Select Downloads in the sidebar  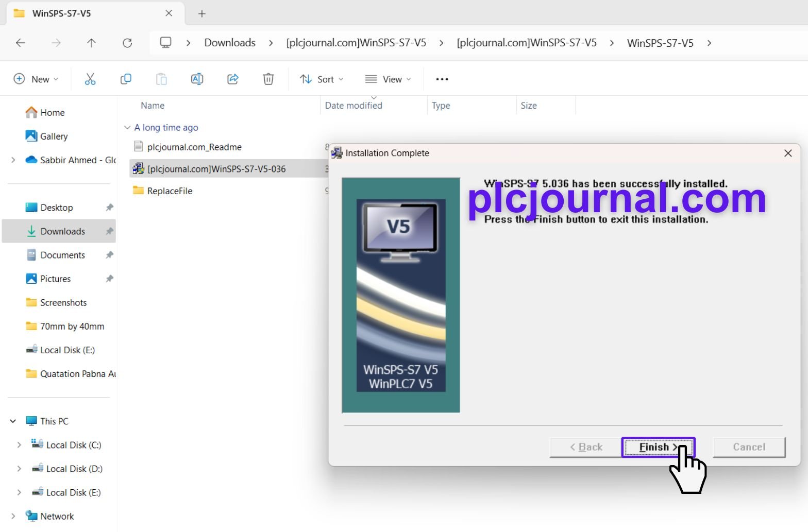pyautogui.click(x=59, y=231)
